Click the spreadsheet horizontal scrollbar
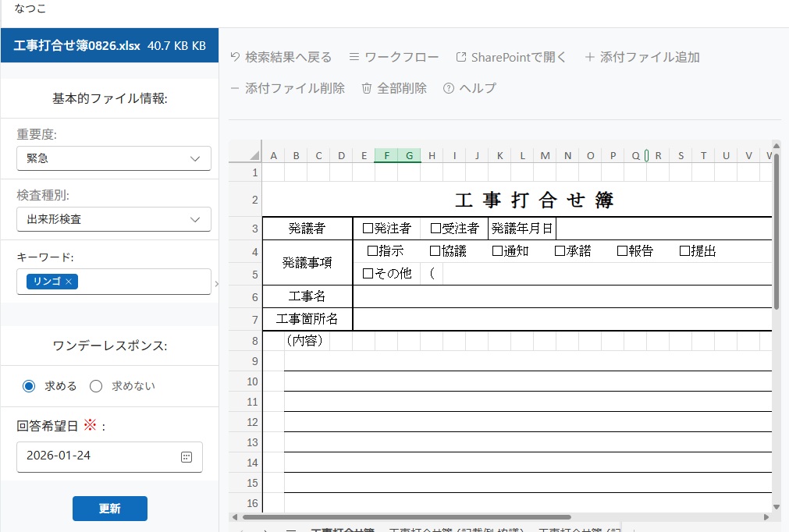Viewport: 789px width, 532px height. (x=406, y=516)
